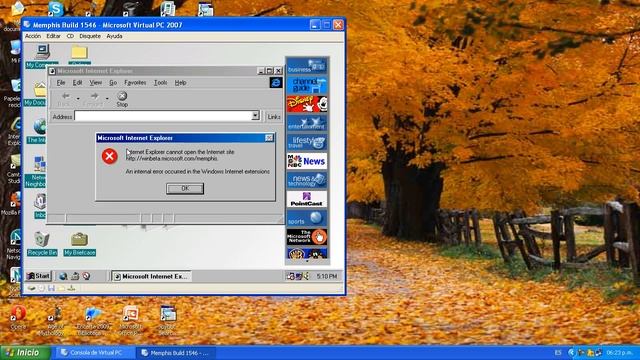Click the second quick launch icon
This screenshot has height=360, width=640.
click(x=75, y=276)
